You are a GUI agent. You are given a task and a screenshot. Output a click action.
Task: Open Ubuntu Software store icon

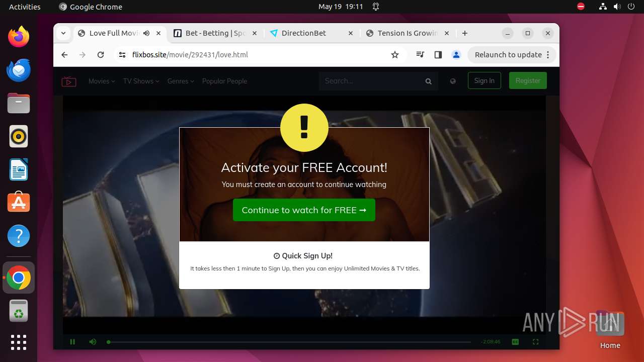19,203
